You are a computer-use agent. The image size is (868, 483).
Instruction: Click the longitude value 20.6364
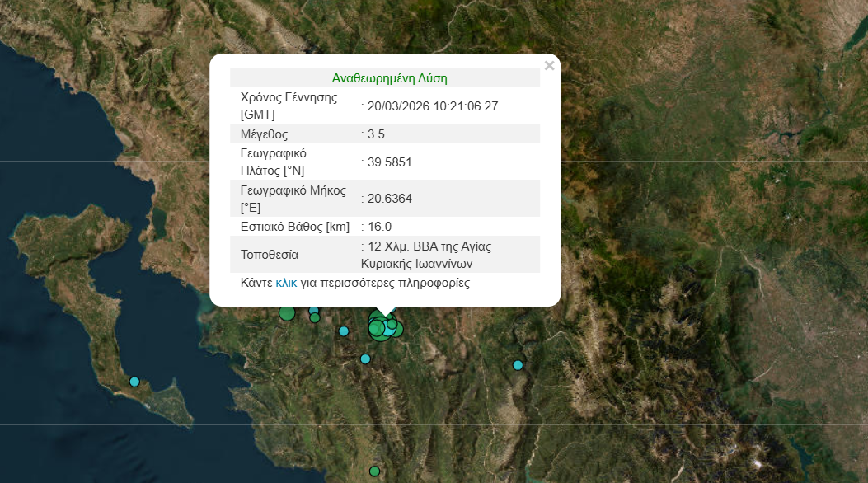(x=389, y=199)
